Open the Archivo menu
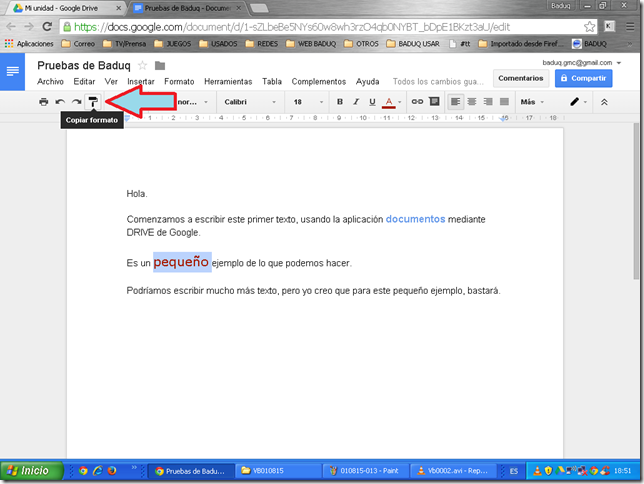The height and width of the screenshot is (484, 644). [50, 81]
